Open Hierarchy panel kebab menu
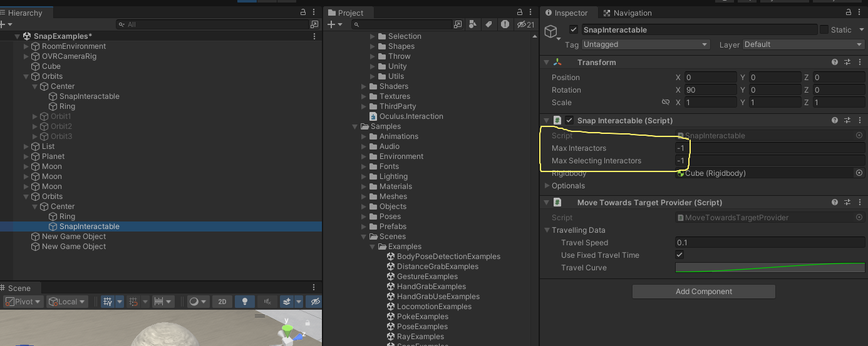Screen dimensions: 868x346 point(314,13)
